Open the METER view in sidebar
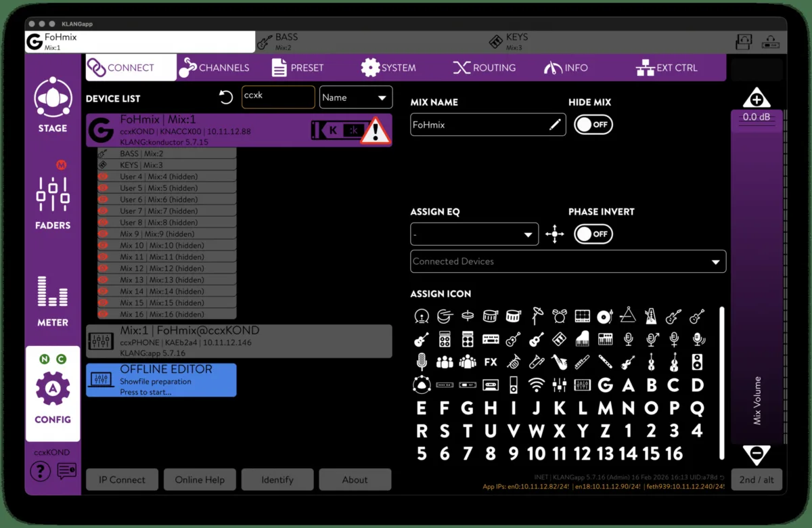Image resolution: width=812 pixels, height=528 pixels. (x=52, y=301)
